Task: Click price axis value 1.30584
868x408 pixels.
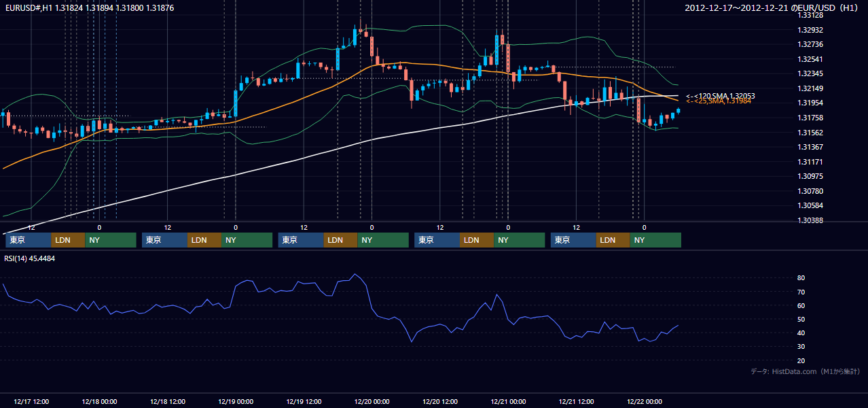Action: [x=810, y=205]
